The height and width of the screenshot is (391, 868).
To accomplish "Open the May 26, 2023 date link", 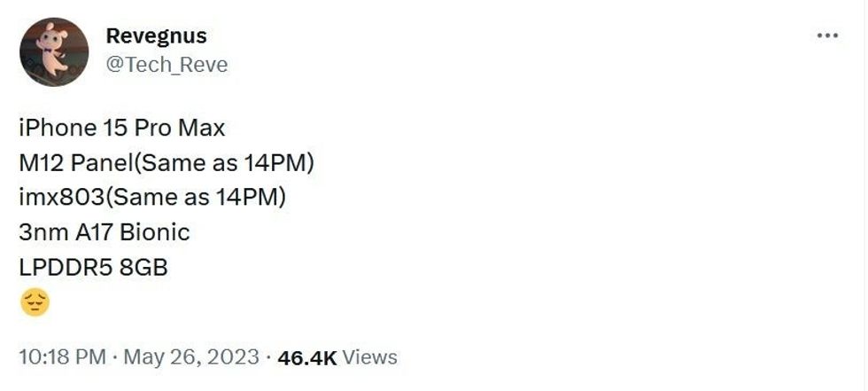I will pos(190,357).
